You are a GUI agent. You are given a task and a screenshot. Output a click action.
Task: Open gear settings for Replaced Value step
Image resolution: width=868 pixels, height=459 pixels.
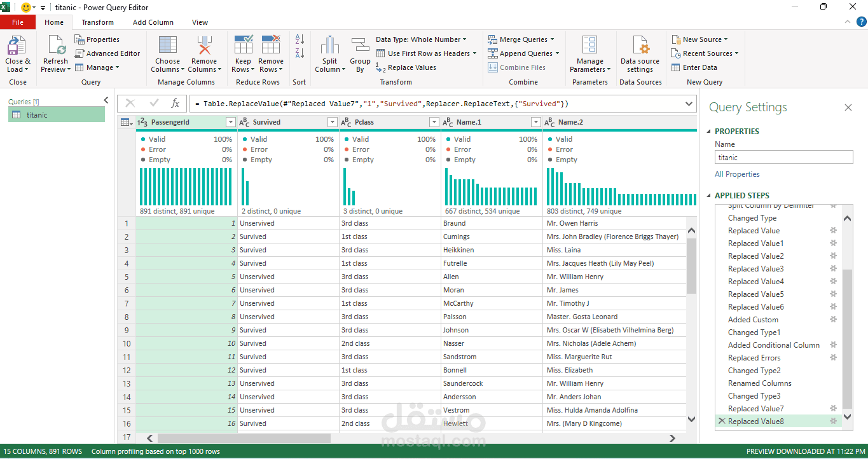click(x=833, y=231)
